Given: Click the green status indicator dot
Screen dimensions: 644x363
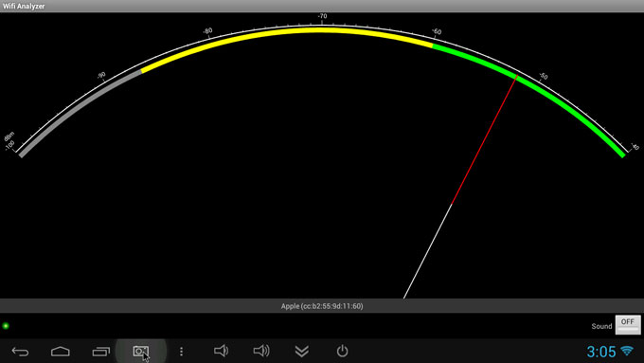Looking at the screenshot, I should [x=6, y=326].
